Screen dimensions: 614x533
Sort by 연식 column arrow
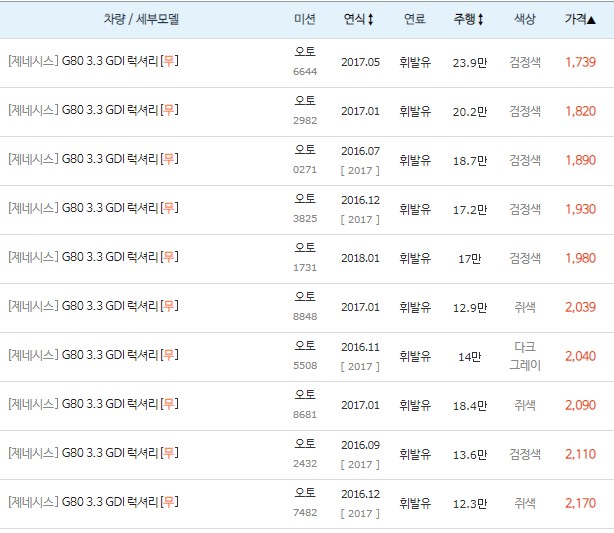point(370,19)
